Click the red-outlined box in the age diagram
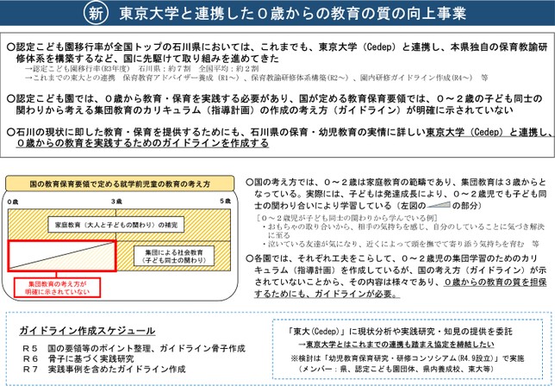The image size is (555, 392). coord(61,258)
